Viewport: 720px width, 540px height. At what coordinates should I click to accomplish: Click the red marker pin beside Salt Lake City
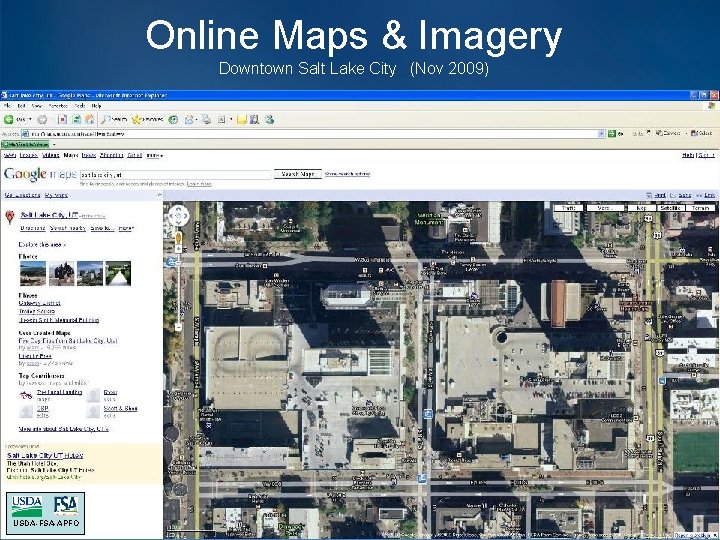click(x=10, y=217)
